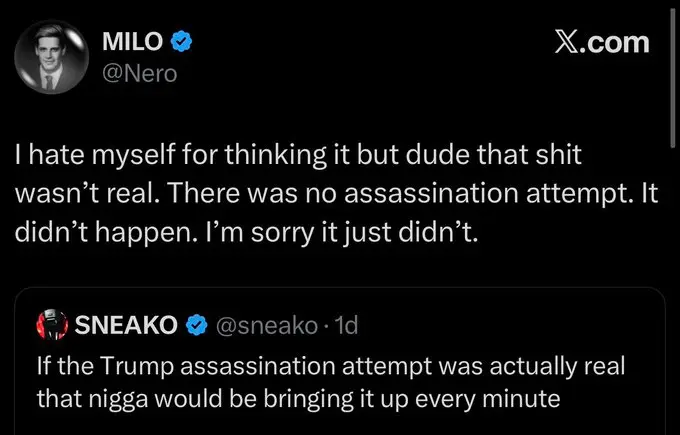The height and width of the screenshot is (435, 680).
Task: Click SNEAKO's avatar in quoted post
Action: point(49,324)
